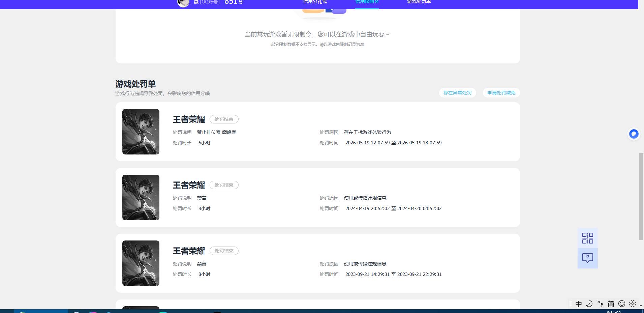Image resolution: width=644 pixels, height=313 pixels.
Task: Click 处罚结束 badge on 2023-09-21 禁言 card
Action: (224, 251)
